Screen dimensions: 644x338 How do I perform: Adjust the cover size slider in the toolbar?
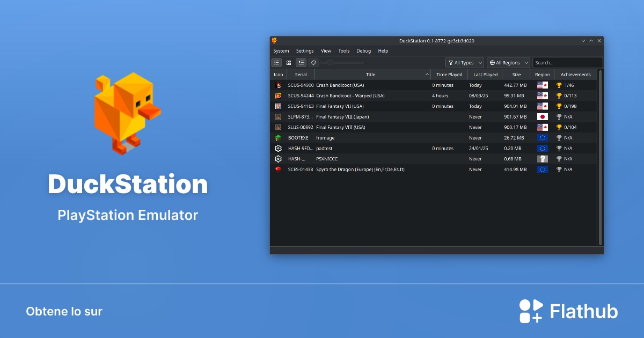click(330, 62)
